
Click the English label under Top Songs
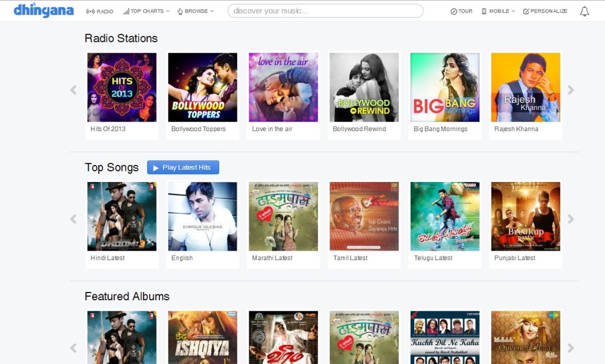click(x=182, y=258)
